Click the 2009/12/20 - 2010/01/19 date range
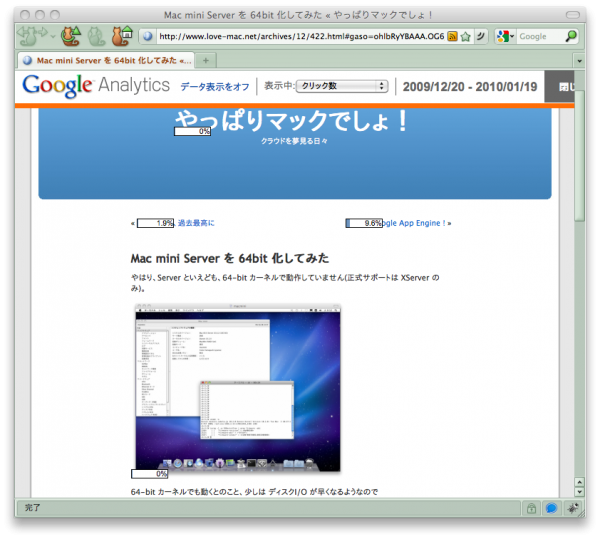 470,87
